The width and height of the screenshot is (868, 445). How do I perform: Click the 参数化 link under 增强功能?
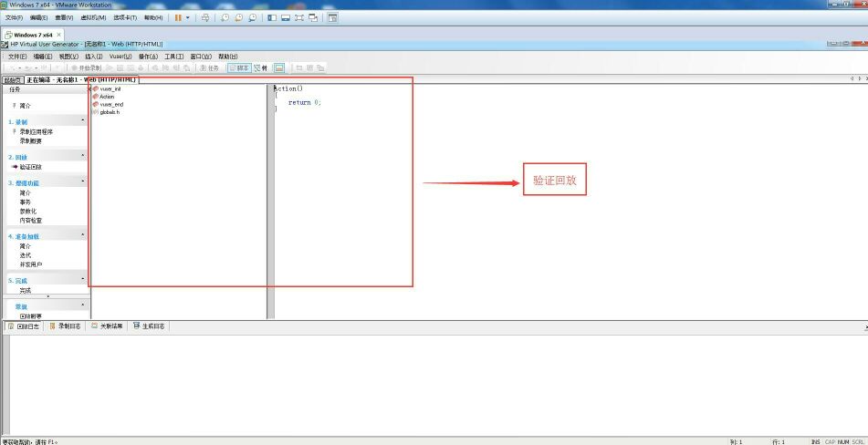(28, 211)
